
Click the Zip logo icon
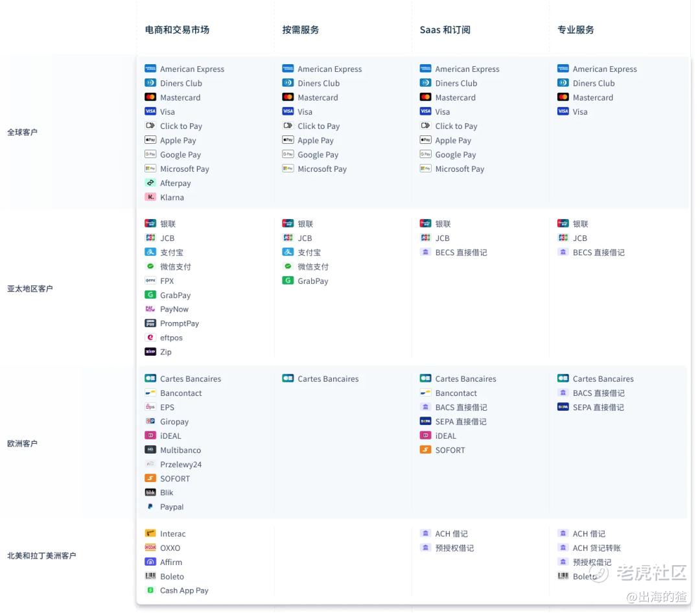pyautogui.click(x=150, y=352)
